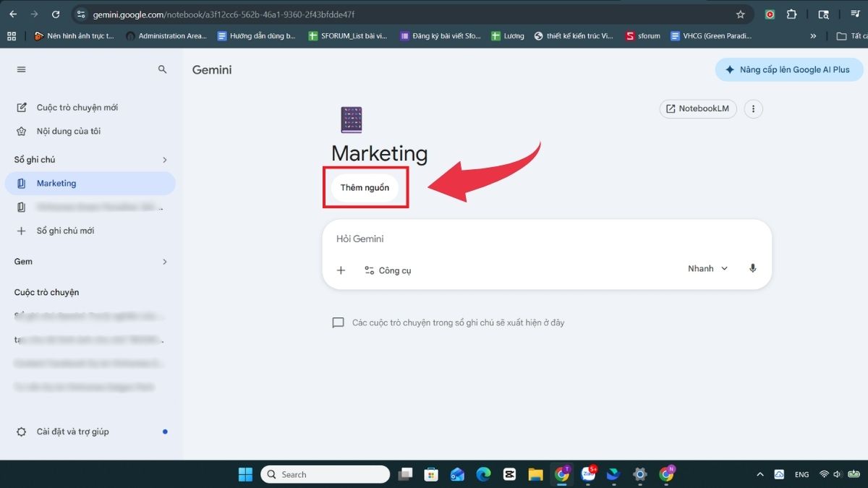Click the ENG language indicator
Image resolution: width=868 pixels, height=488 pixels.
(801, 474)
